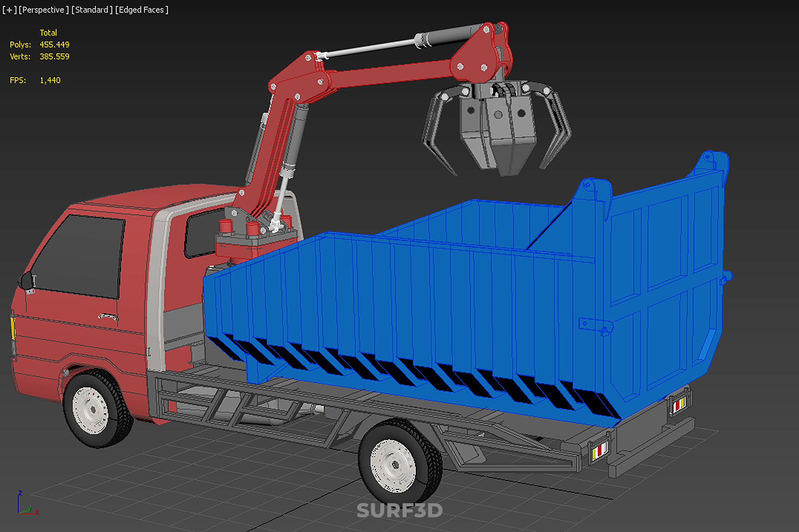Click the striped rear reflector near the bumper
Image resolution: width=799 pixels, height=532 pixels.
(599, 451)
